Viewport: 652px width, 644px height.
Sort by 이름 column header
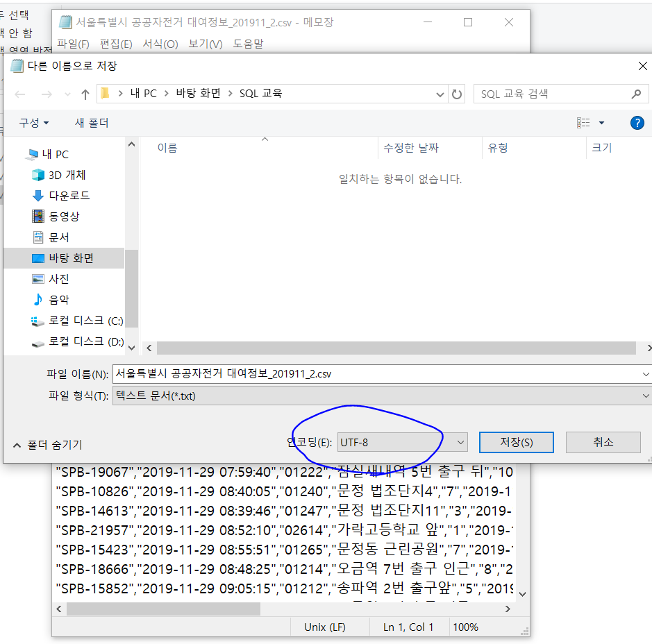pyautogui.click(x=167, y=148)
